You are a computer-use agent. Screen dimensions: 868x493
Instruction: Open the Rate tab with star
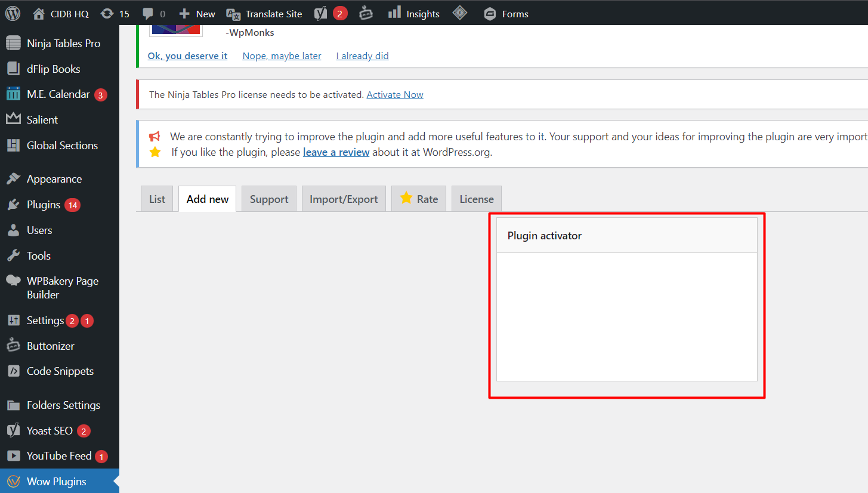[x=419, y=199]
